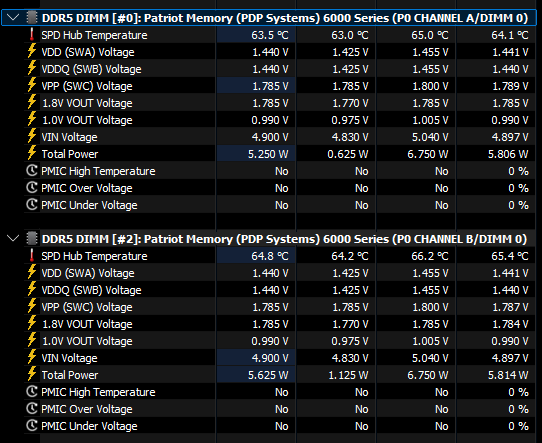The image size is (542, 443).
Task: Click DIMM #2 current total power 5.625 W
Action: [x=268, y=375]
